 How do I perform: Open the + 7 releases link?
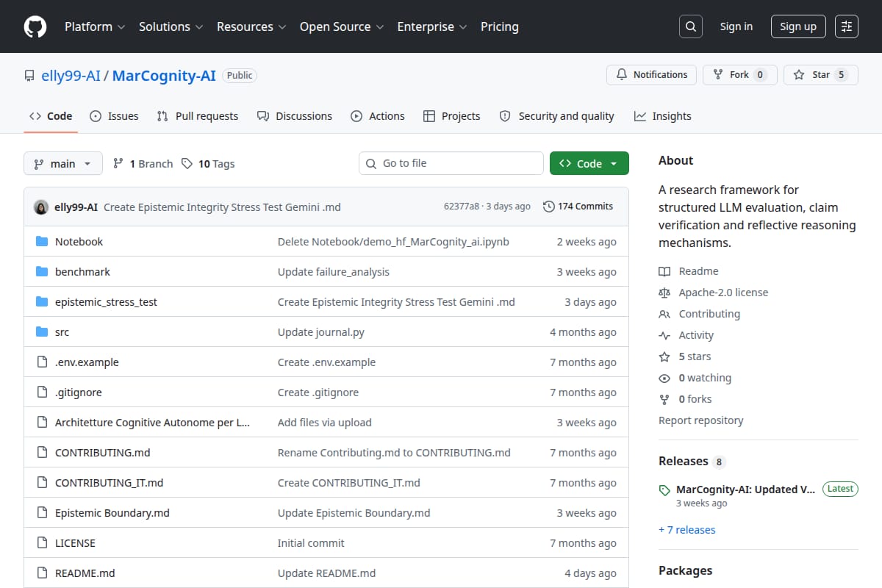686,529
